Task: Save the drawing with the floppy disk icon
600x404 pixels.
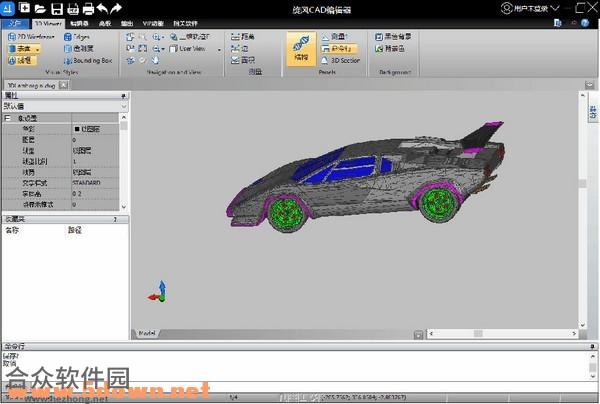Action: click(57, 8)
